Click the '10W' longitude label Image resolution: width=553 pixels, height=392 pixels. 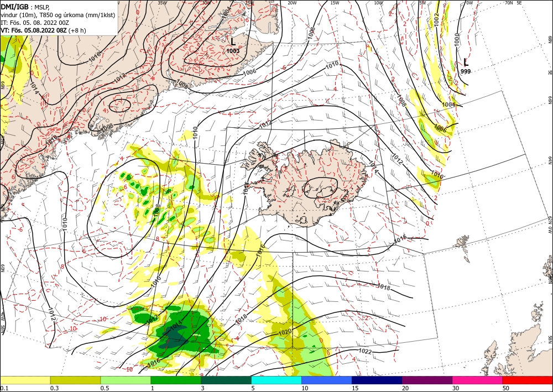point(378,3)
